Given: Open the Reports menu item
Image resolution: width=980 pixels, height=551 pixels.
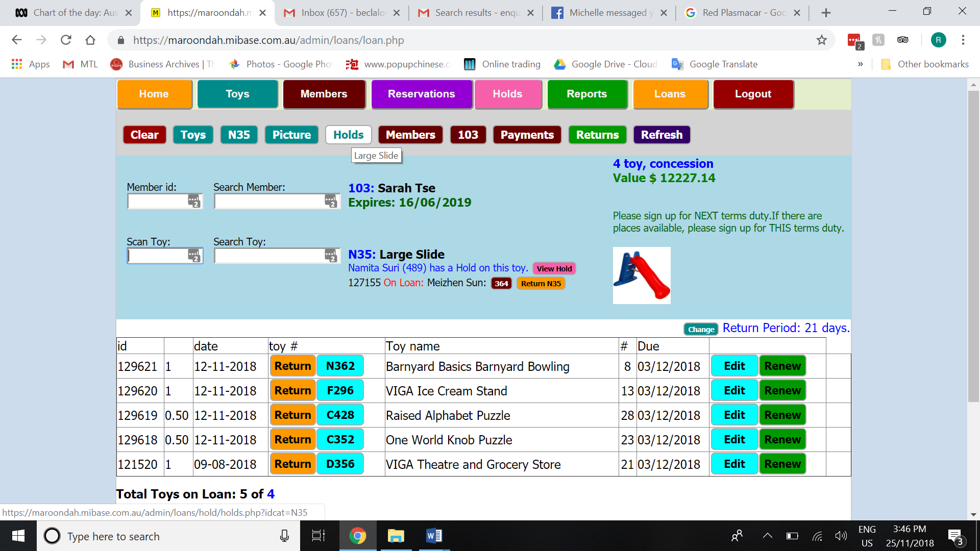Looking at the screenshot, I should click(586, 94).
